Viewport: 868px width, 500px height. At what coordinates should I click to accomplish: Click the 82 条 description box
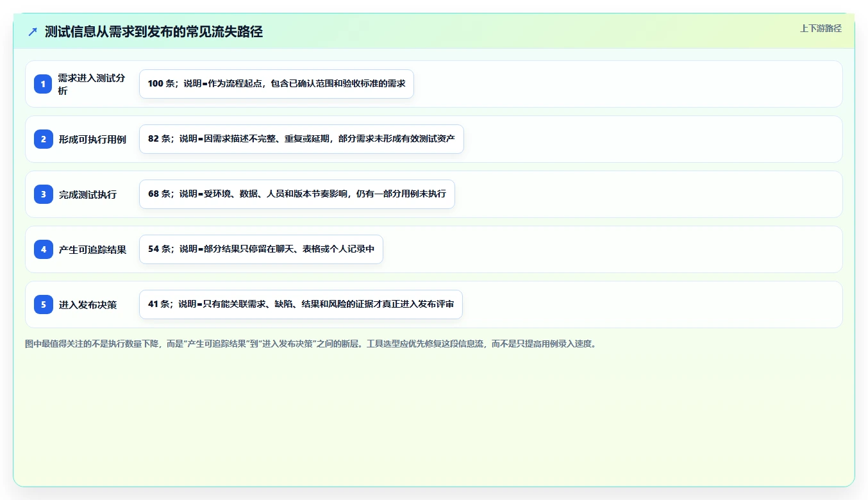[301, 139]
